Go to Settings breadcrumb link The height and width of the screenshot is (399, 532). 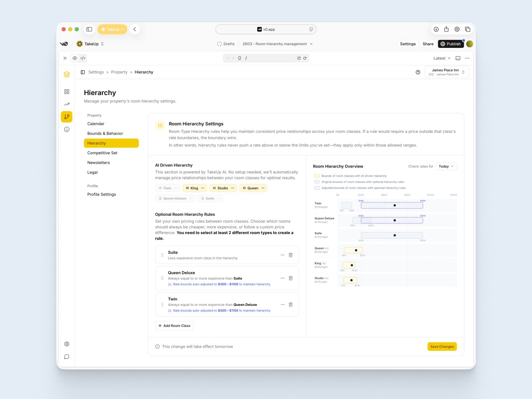point(96,72)
